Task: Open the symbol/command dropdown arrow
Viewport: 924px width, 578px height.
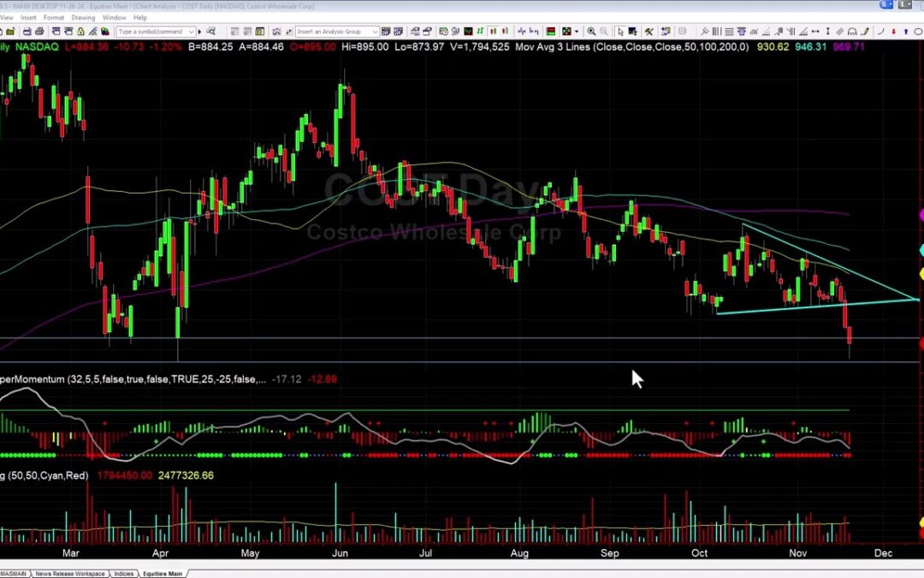Action: click(191, 31)
